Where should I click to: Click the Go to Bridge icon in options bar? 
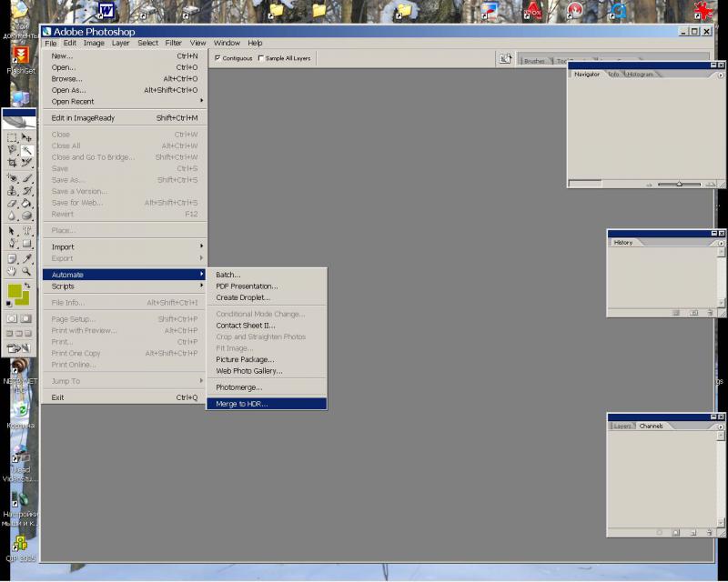[505, 58]
